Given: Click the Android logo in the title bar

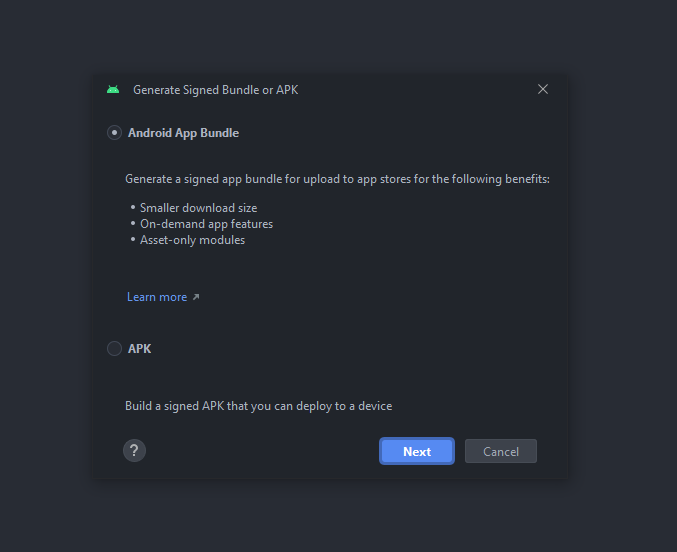Looking at the screenshot, I should pos(113,90).
